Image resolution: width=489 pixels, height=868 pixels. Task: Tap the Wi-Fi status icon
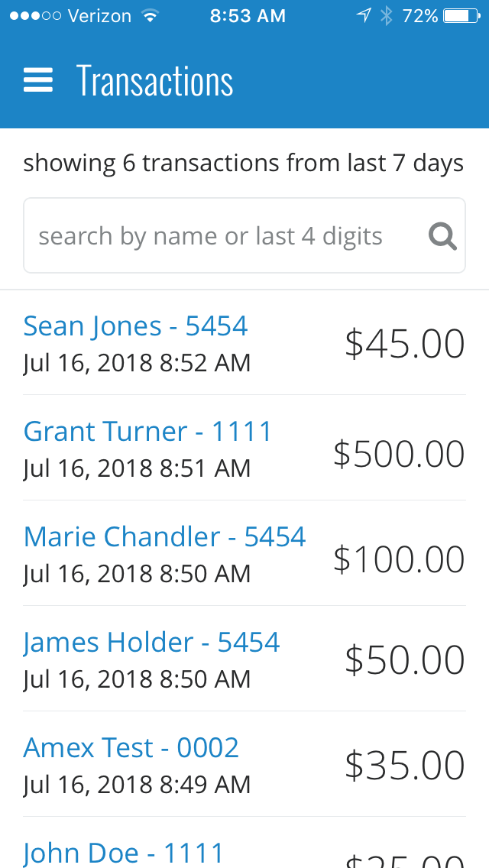point(150,15)
